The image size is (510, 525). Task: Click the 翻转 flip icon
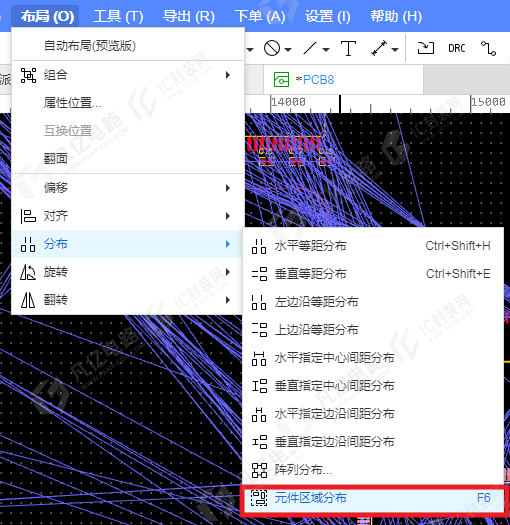pyautogui.click(x=28, y=300)
